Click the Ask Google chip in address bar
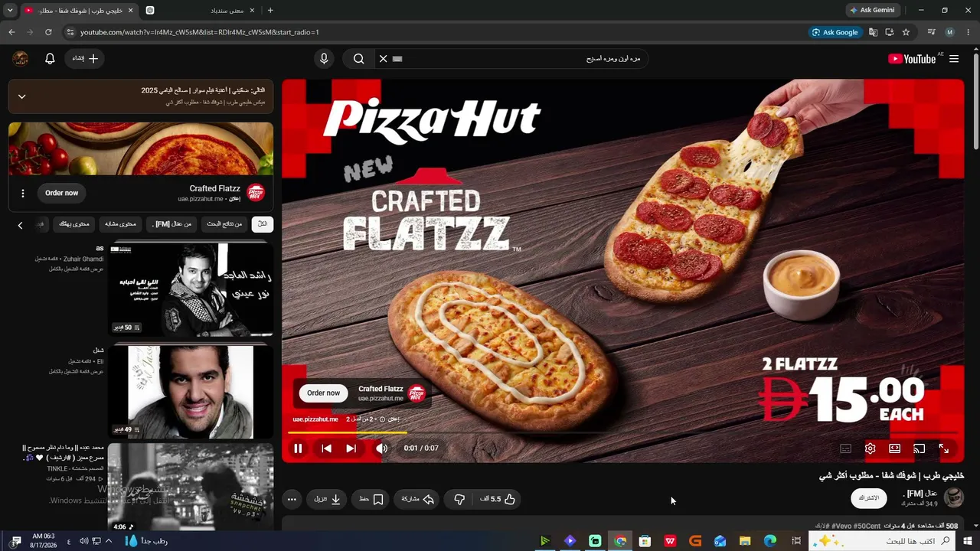 pos(835,32)
